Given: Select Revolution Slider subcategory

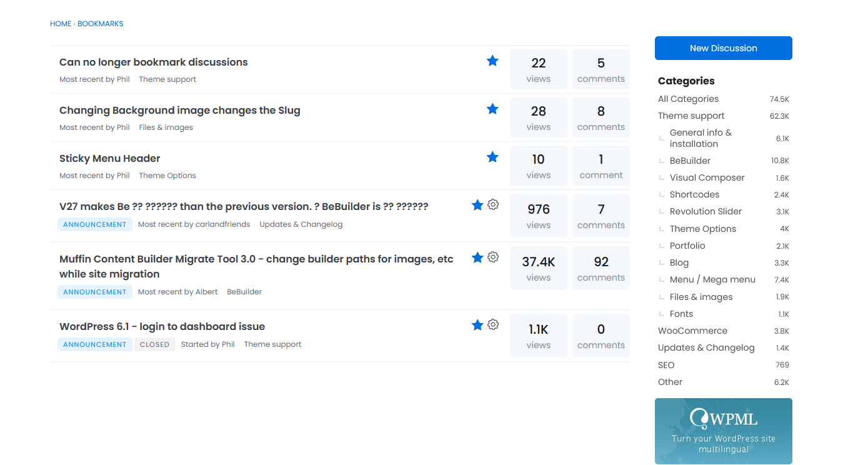Looking at the screenshot, I should coord(706,211).
